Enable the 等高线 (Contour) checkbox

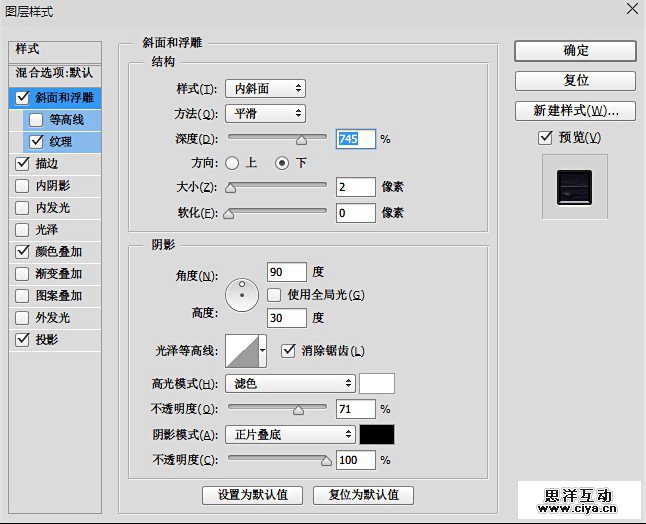pos(37,120)
